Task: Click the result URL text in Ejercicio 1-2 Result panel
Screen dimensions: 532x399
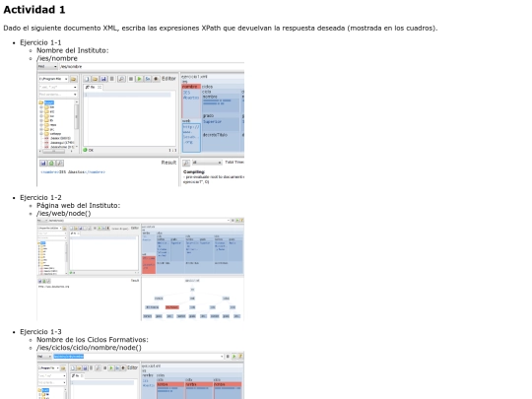Action: 53,287
